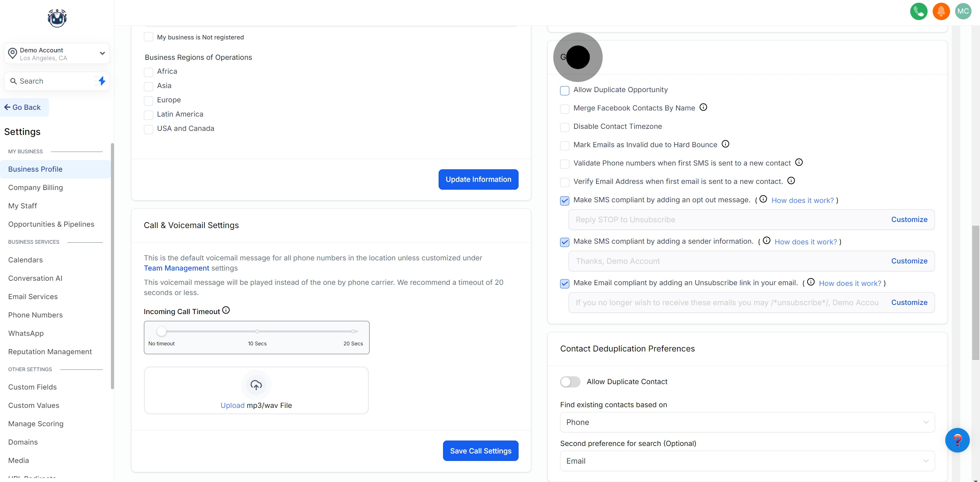This screenshot has height=482, width=980.
Task: Tick the USA and Canada region checkbox
Action: tap(148, 129)
